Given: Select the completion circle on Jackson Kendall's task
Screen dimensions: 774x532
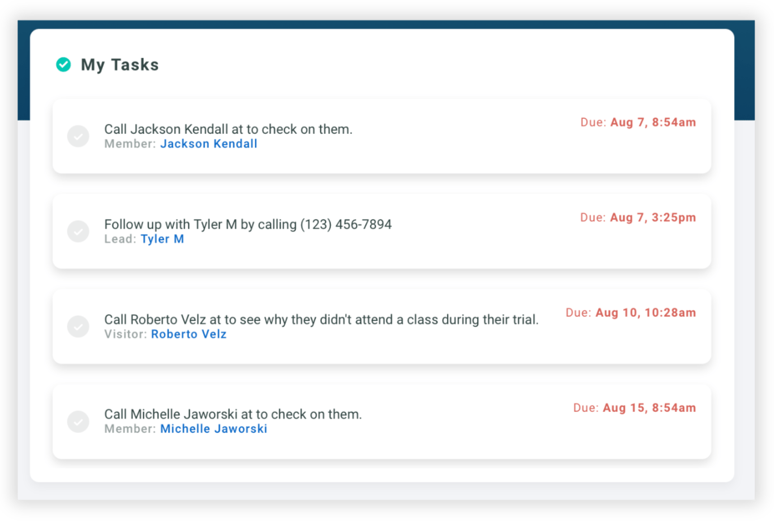Looking at the screenshot, I should pos(78,136).
